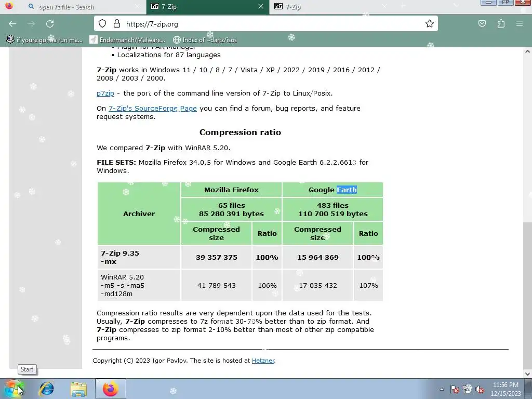Open the Firefox hamburger menu
Image resolution: width=532 pixels, height=399 pixels.
click(520, 24)
